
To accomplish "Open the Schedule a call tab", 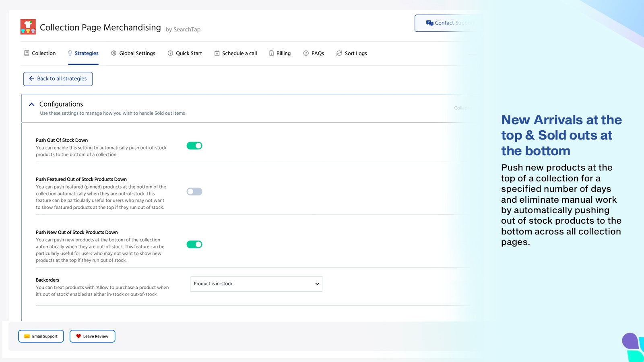I will [x=235, y=53].
